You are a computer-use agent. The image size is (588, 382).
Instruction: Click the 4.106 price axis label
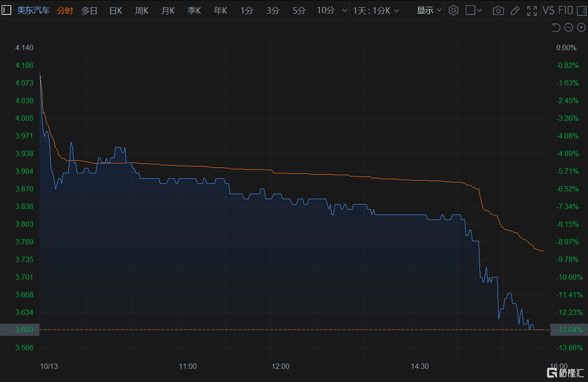click(x=24, y=65)
